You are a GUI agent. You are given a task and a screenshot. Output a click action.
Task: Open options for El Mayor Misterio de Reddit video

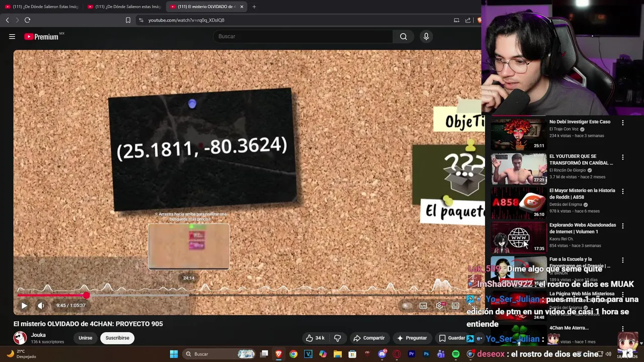[x=623, y=192]
